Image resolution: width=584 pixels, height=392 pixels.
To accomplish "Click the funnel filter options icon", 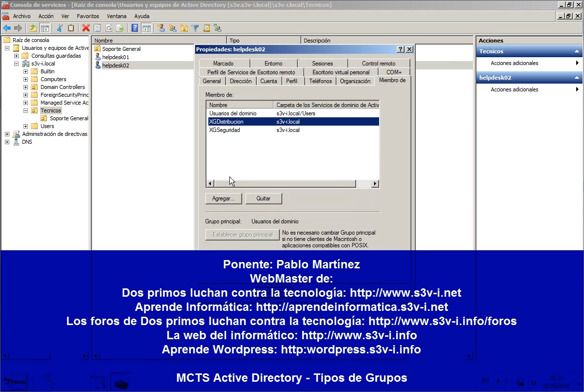I will (195, 28).
